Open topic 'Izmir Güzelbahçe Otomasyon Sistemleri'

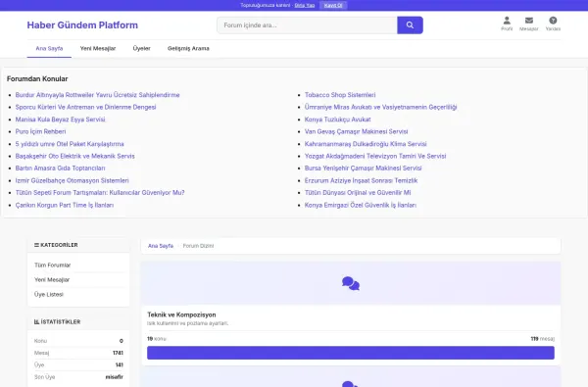click(72, 180)
